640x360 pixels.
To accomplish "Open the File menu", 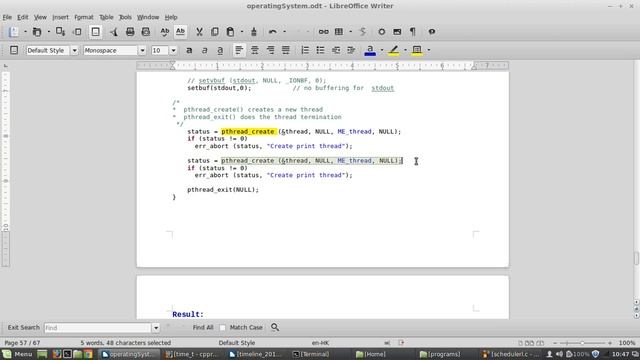I will pos(7,17).
